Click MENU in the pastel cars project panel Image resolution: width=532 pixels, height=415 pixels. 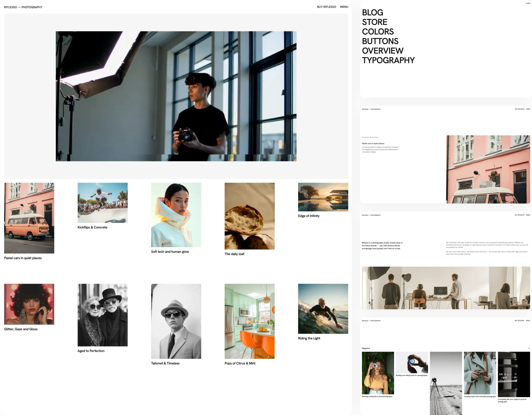(528, 109)
